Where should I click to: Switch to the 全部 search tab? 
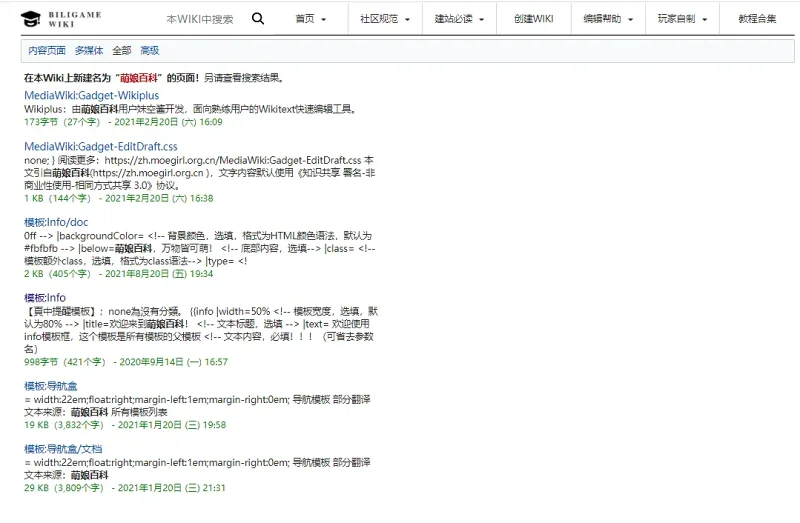[122, 51]
